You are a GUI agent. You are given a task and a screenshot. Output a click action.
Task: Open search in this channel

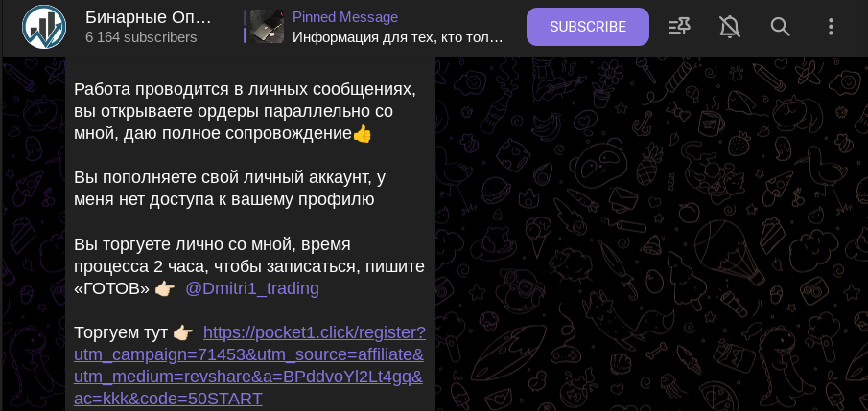coord(780,27)
